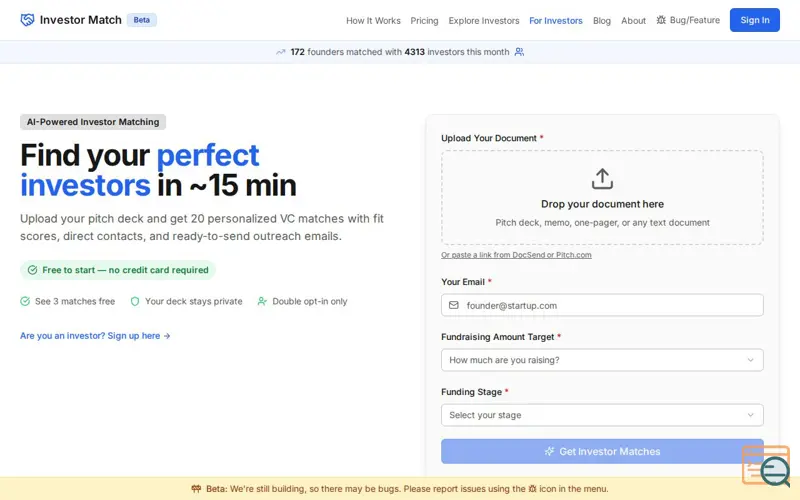Viewport: 800px width, 500px height.
Task: Open the About nav link
Action: (x=633, y=21)
